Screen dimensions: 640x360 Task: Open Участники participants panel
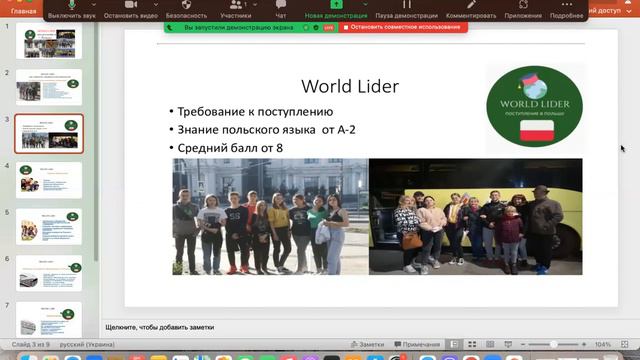pos(236,10)
